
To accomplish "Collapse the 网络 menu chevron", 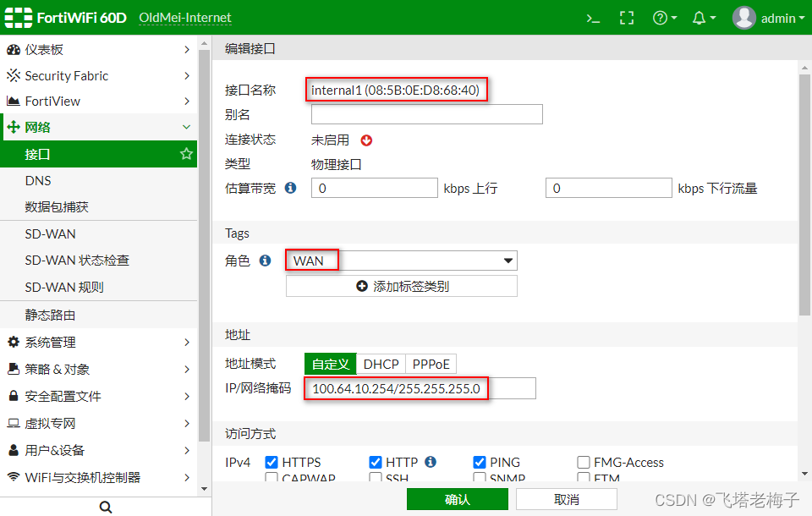I will point(186,127).
